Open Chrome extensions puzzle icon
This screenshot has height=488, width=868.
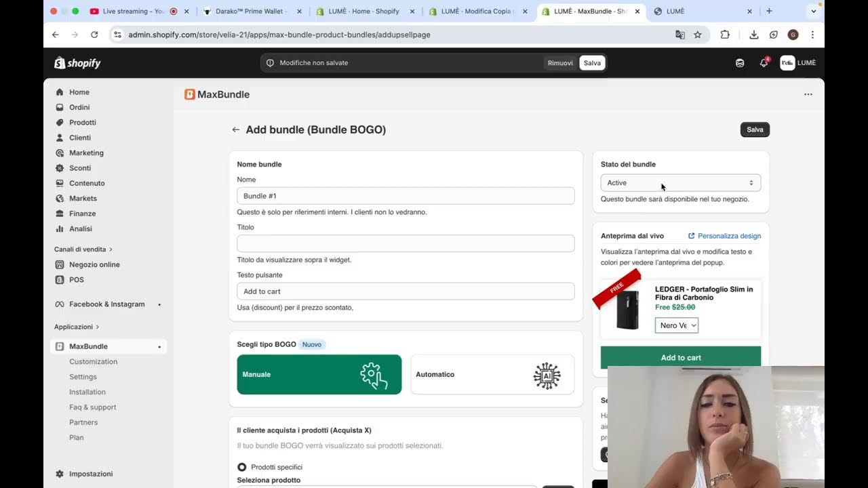click(x=725, y=35)
